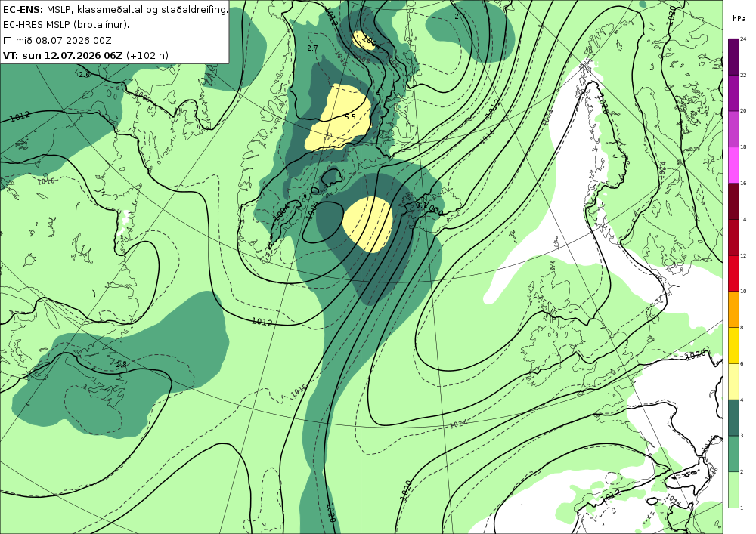Click the yellow spread maximum east of Iceland
The width and height of the screenshot is (756, 534).
click(x=367, y=224)
